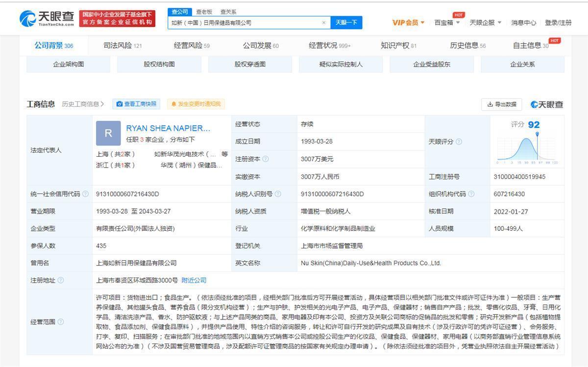Open 疑似实际控制人 section
This screenshot has width=588, height=367.
pyautogui.click(x=341, y=64)
